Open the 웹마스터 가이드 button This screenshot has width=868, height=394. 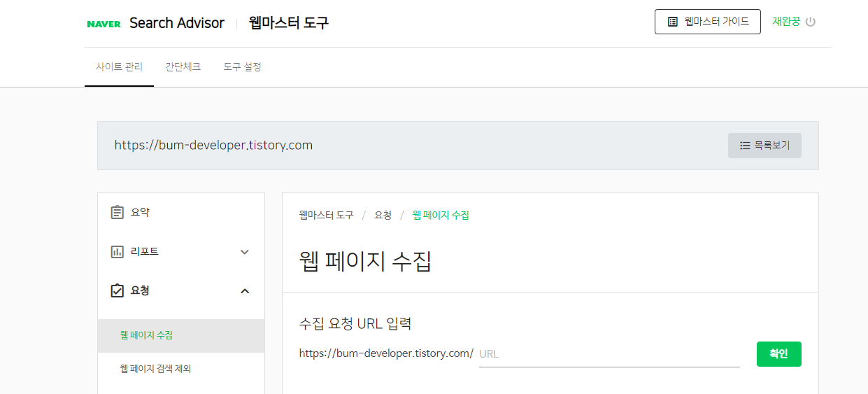tap(707, 22)
